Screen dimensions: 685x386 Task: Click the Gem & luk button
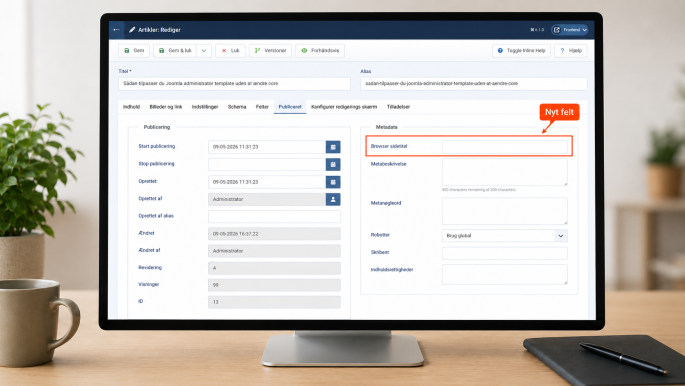click(x=175, y=51)
